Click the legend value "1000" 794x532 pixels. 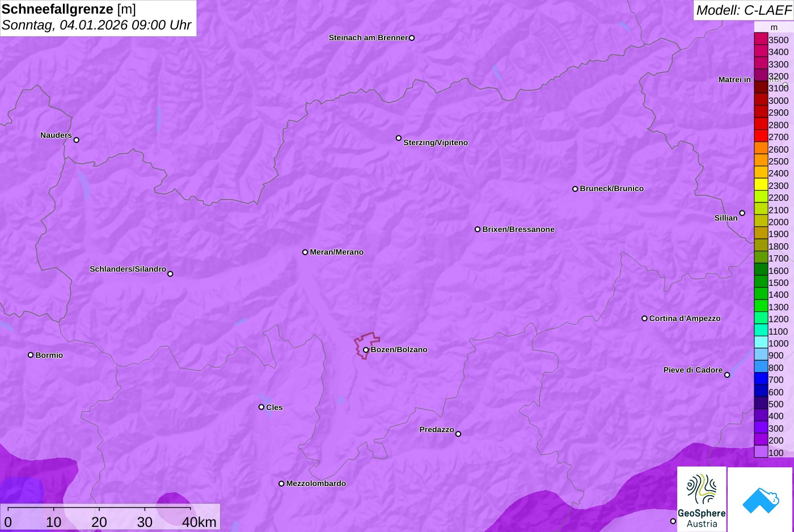point(779,344)
